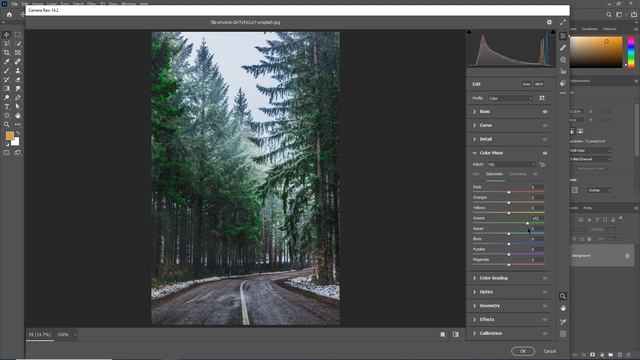
Task: Switch to the Luminance tab
Action: tap(518, 174)
